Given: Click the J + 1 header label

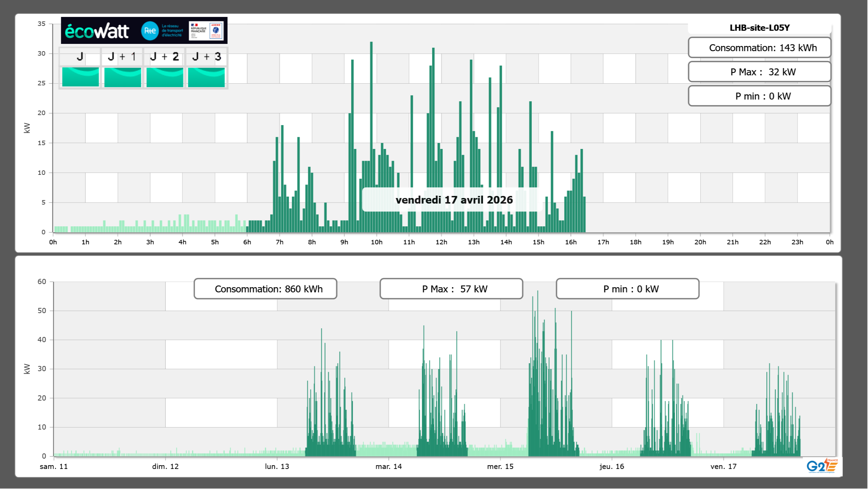Looking at the screenshot, I should pos(122,57).
